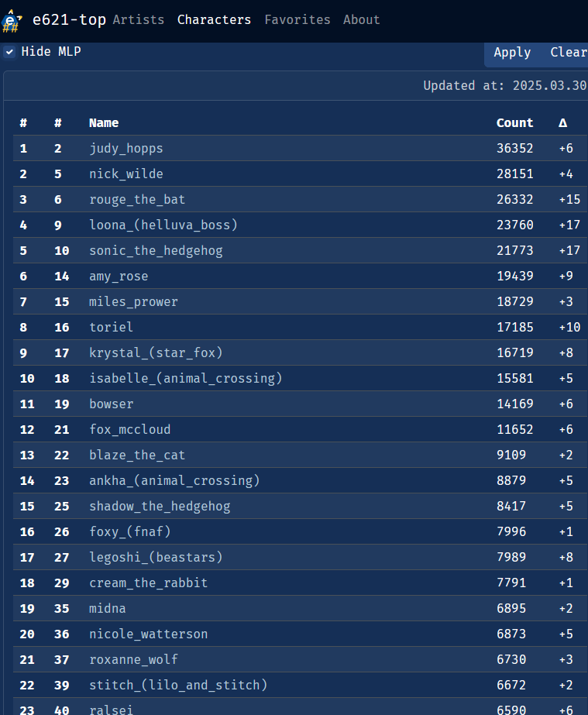Click isabelle_(animal_crossing) entry
Image resolution: width=588 pixels, height=715 pixels.
pos(186,378)
